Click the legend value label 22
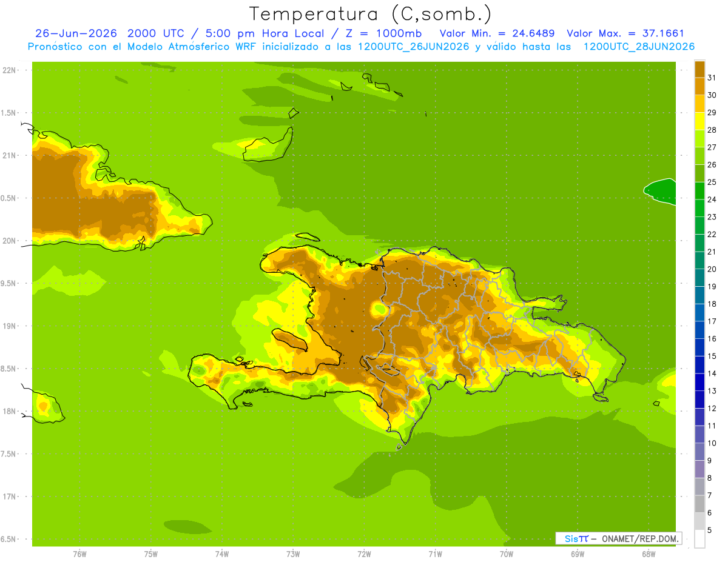Image resolution: width=728 pixels, height=562 pixels. click(712, 234)
